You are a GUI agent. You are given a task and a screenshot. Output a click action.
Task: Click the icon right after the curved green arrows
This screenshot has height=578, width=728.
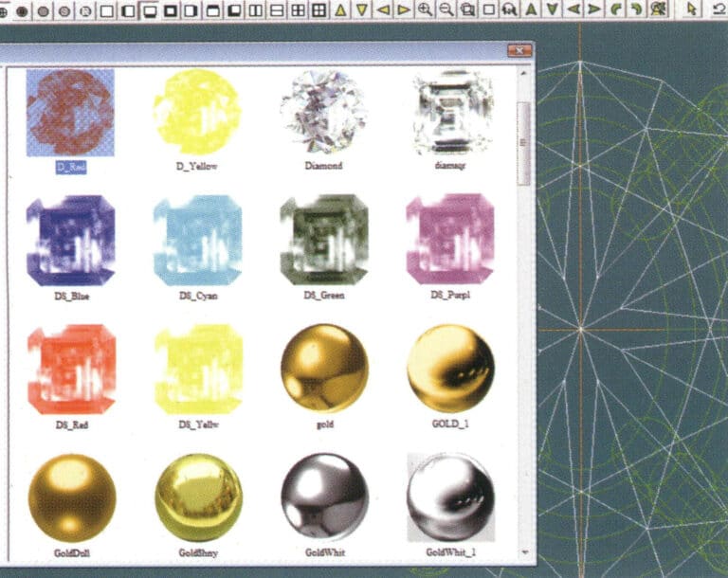[x=659, y=9]
